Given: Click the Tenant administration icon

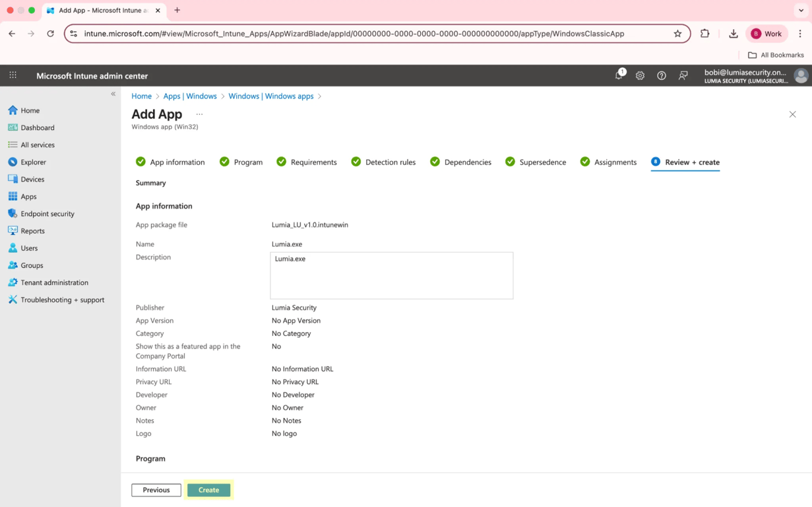Looking at the screenshot, I should [13, 282].
